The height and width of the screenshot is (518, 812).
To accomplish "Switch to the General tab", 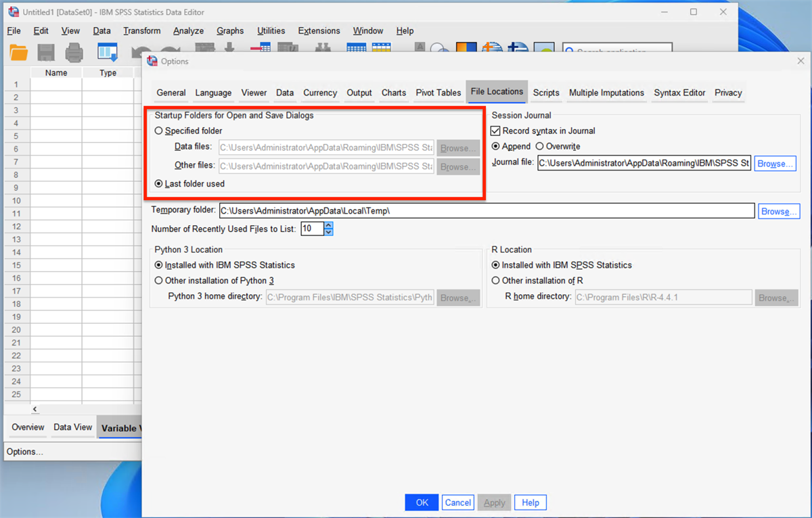I will pos(171,93).
